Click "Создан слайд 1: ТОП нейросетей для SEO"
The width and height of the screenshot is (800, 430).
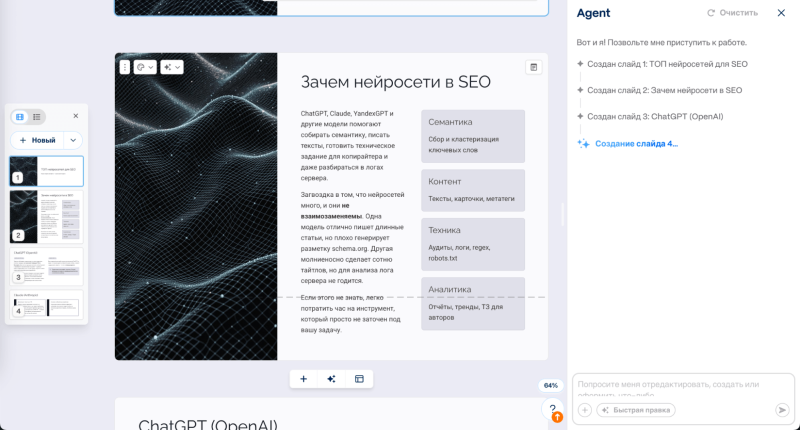point(667,64)
